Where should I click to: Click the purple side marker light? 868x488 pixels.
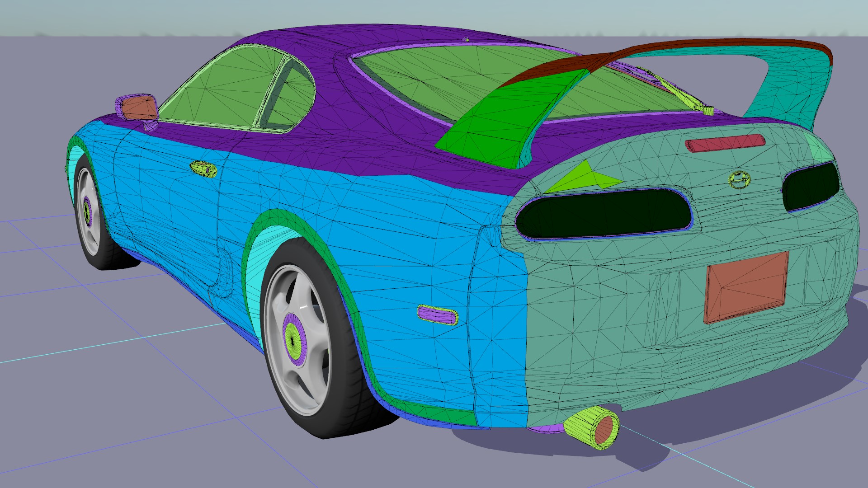coord(437,315)
